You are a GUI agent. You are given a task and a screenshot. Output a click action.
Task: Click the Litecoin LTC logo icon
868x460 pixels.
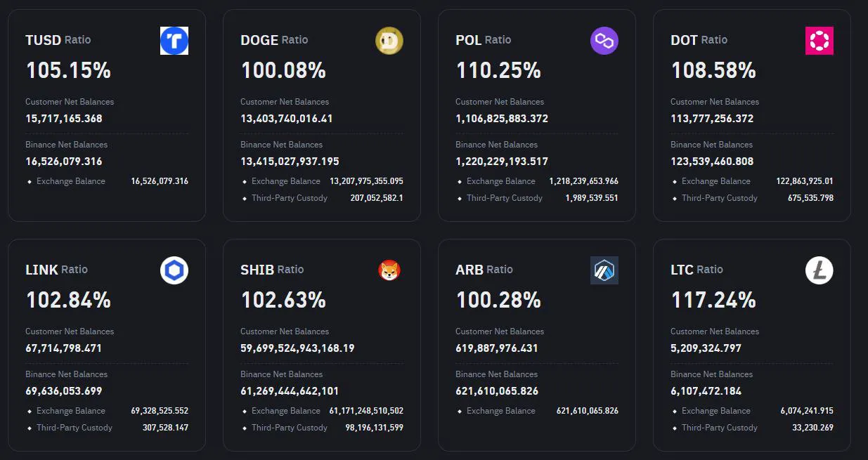pyautogui.click(x=820, y=270)
